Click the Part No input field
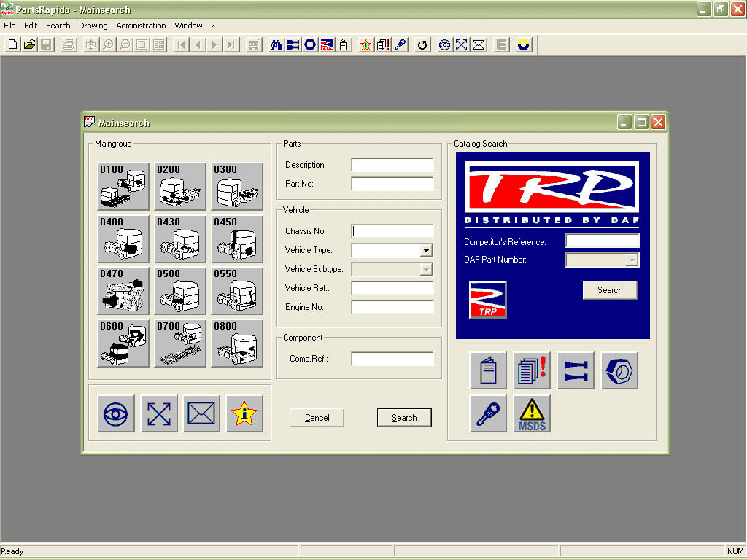The width and height of the screenshot is (747, 560). coord(392,184)
